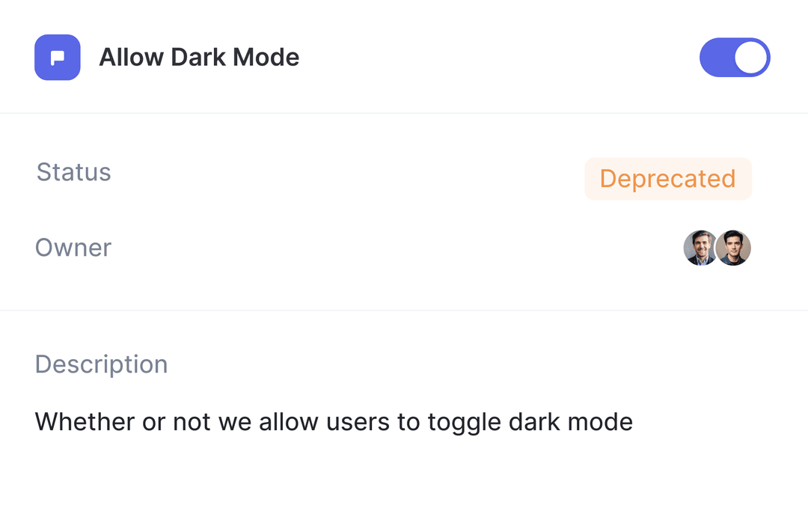Click the right owner avatar
Viewport: 808px width, 532px height.
pyautogui.click(x=734, y=248)
